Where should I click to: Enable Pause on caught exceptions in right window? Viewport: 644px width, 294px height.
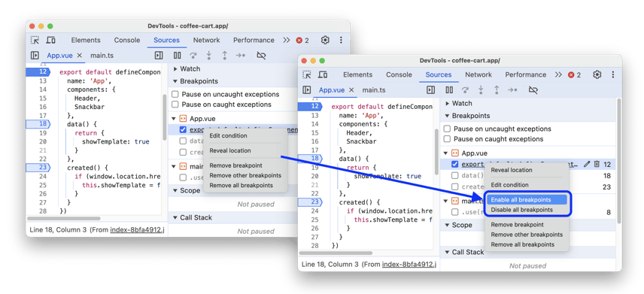448,139
